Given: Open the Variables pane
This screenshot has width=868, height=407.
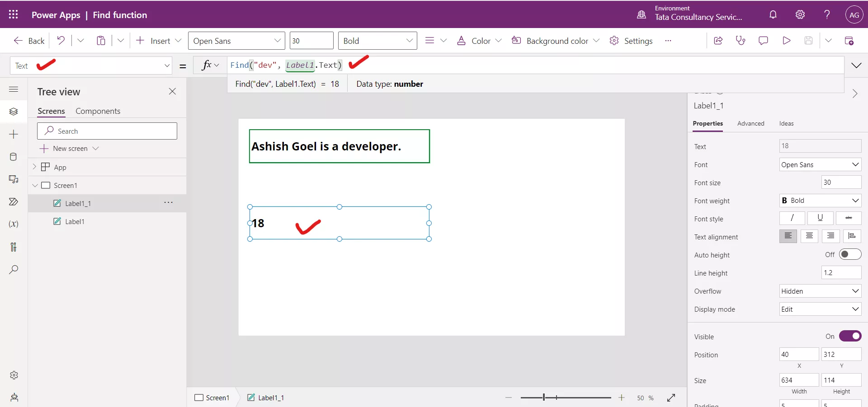Looking at the screenshot, I should point(14,225).
